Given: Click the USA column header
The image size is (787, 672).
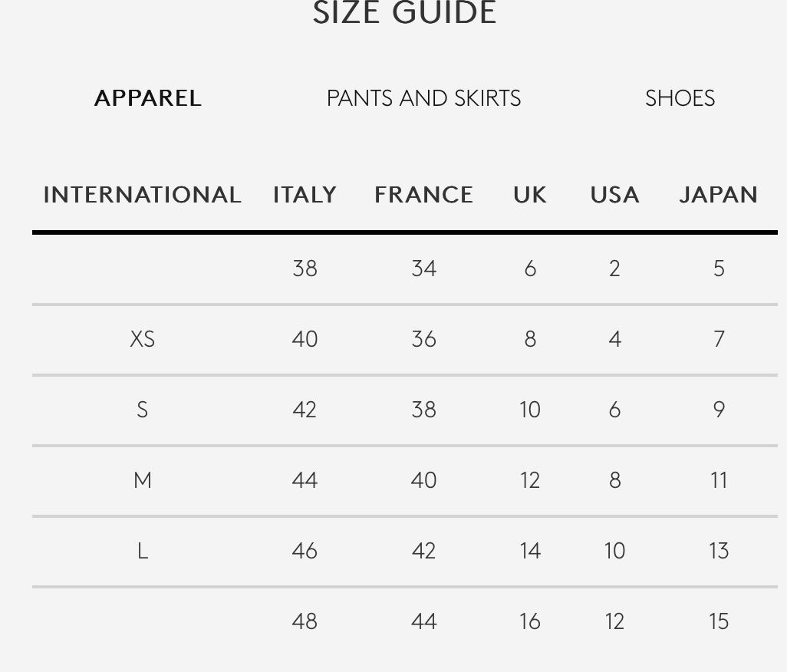Looking at the screenshot, I should click(614, 195).
